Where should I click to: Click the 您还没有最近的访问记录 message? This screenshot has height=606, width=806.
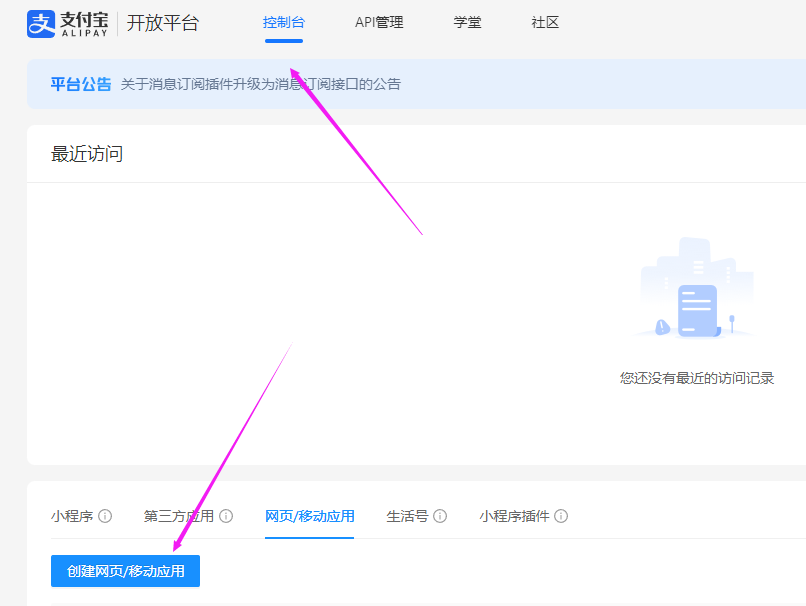pyautogui.click(x=697, y=378)
